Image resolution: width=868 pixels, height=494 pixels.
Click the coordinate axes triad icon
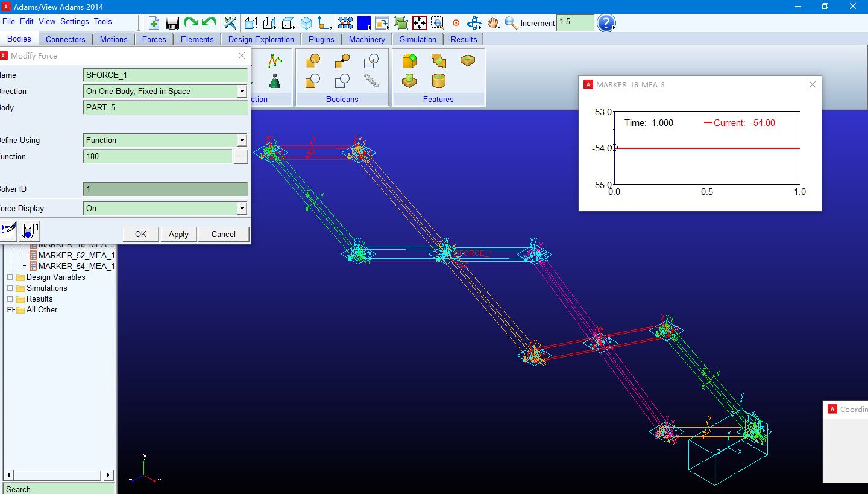[x=324, y=23]
